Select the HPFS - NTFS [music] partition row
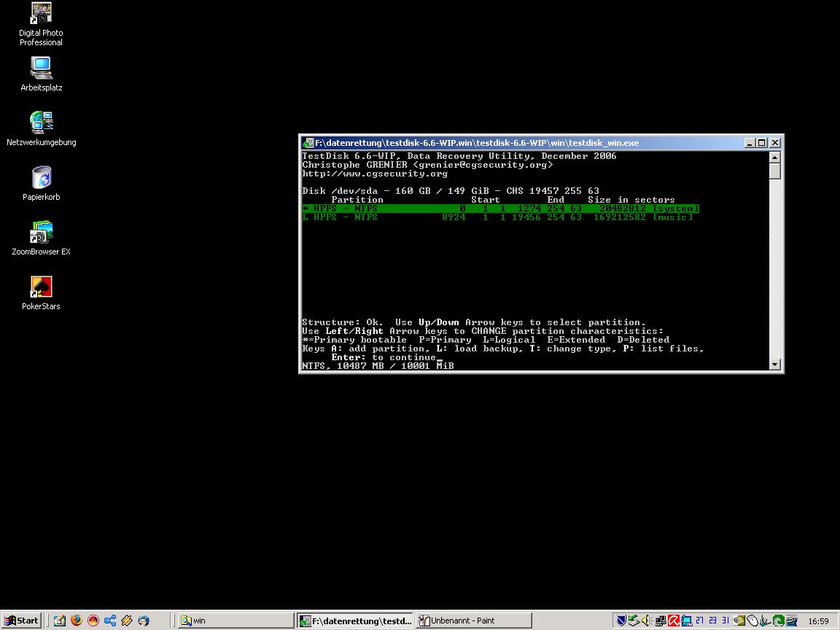The image size is (840, 630). [x=498, y=217]
